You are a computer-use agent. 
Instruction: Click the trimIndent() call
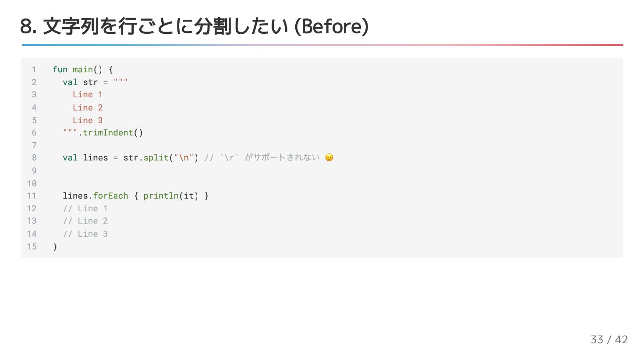click(x=113, y=132)
